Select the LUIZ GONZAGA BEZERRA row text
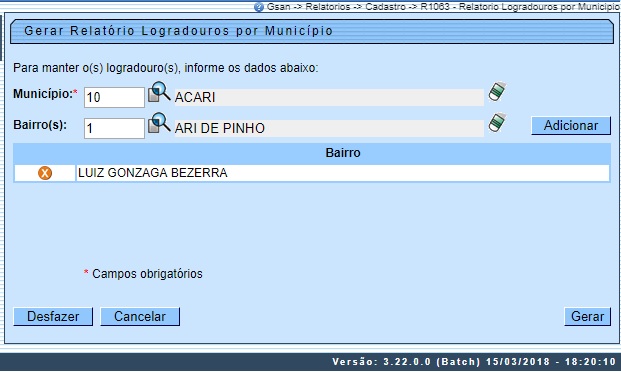This screenshot has width=621, height=372. 153,173
